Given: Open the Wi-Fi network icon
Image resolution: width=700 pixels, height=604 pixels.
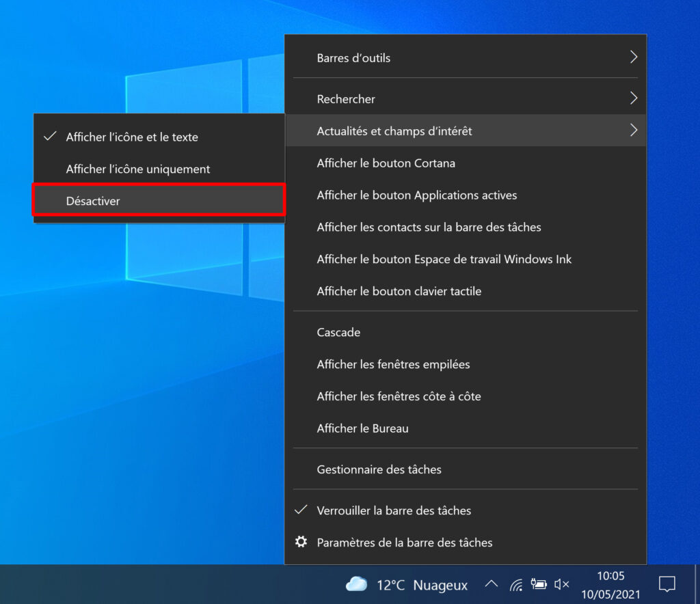Looking at the screenshot, I should point(516,584).
